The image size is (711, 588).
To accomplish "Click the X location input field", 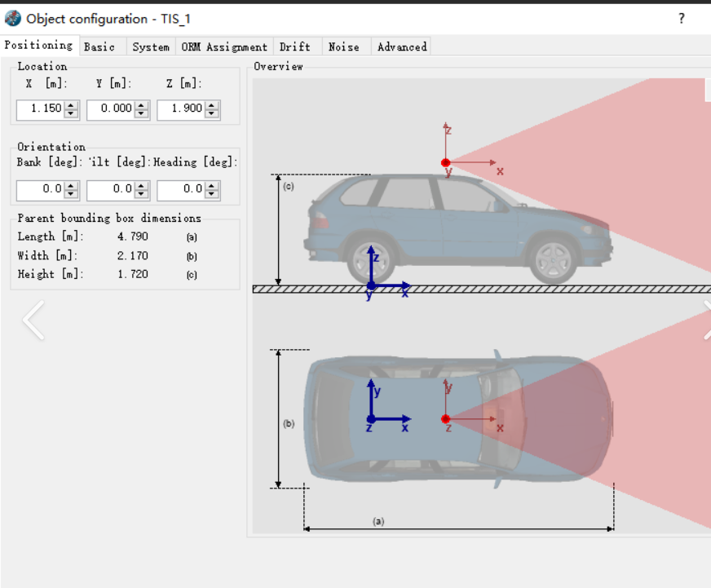I will click(x=40, y=109).
